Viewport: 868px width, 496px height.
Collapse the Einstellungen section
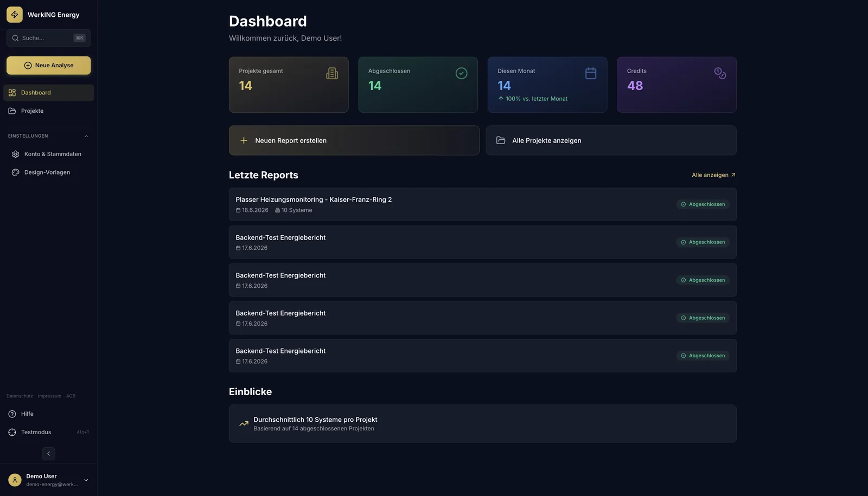pyautogui.click(x=86, y=136)
